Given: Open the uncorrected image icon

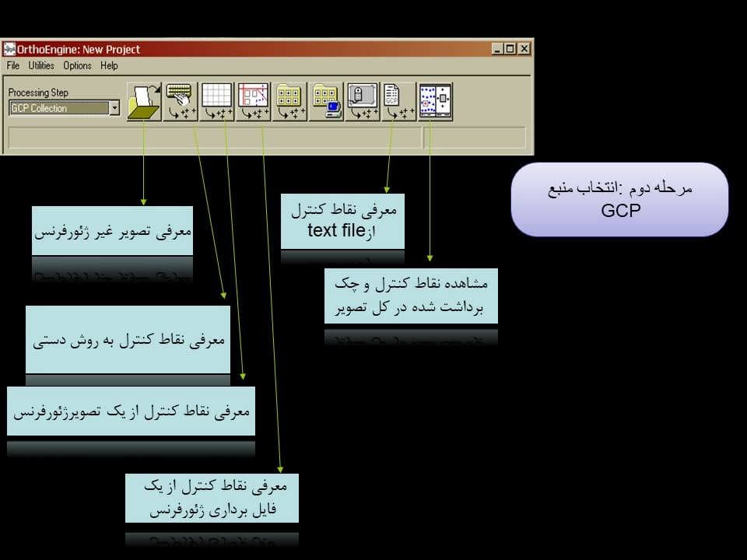Looking at the screenshot, I should (144, 102).
